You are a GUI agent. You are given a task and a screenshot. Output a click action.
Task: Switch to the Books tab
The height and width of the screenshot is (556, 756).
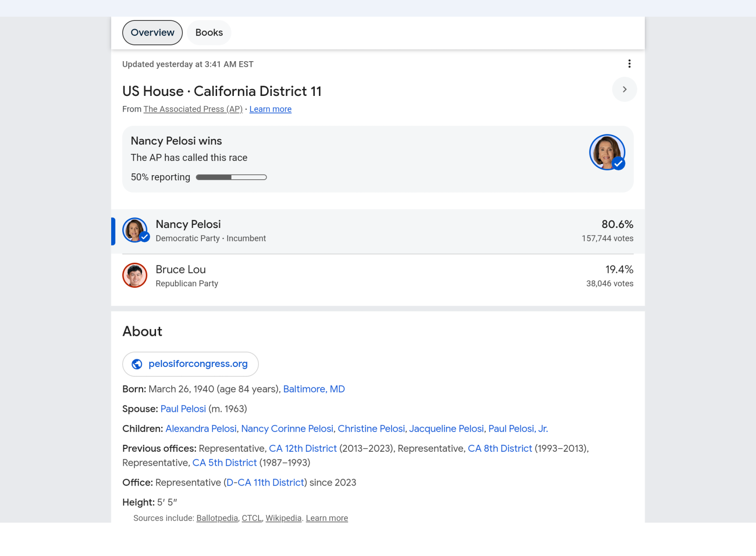click(x=209, y=33)
